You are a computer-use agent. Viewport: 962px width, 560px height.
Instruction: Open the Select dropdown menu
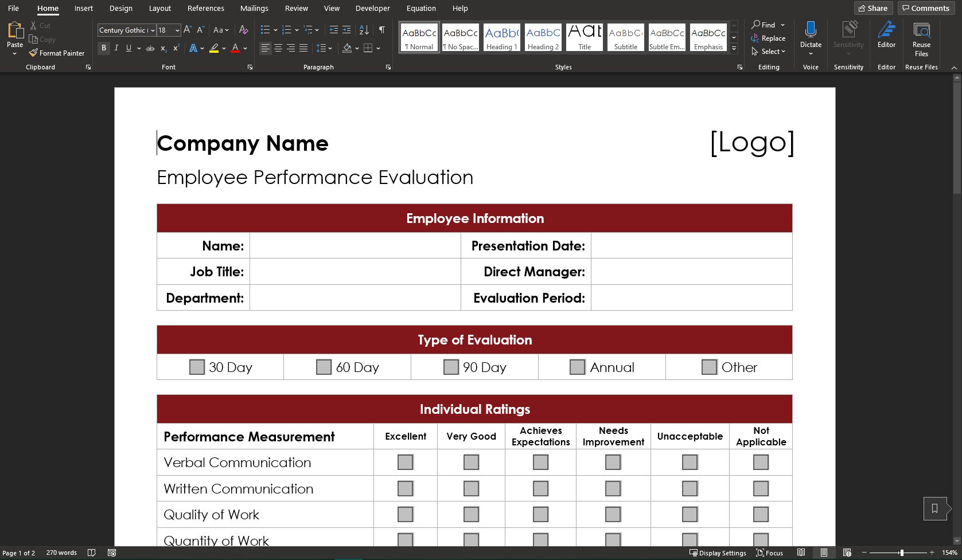pos(769,51)
